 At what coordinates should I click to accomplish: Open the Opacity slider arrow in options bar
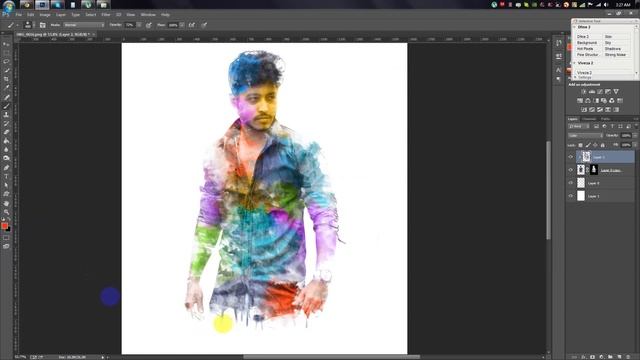(x=139, y=25)
